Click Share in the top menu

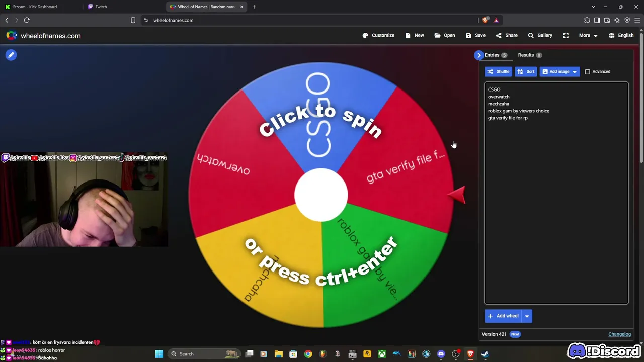click(x=507, y=36)
